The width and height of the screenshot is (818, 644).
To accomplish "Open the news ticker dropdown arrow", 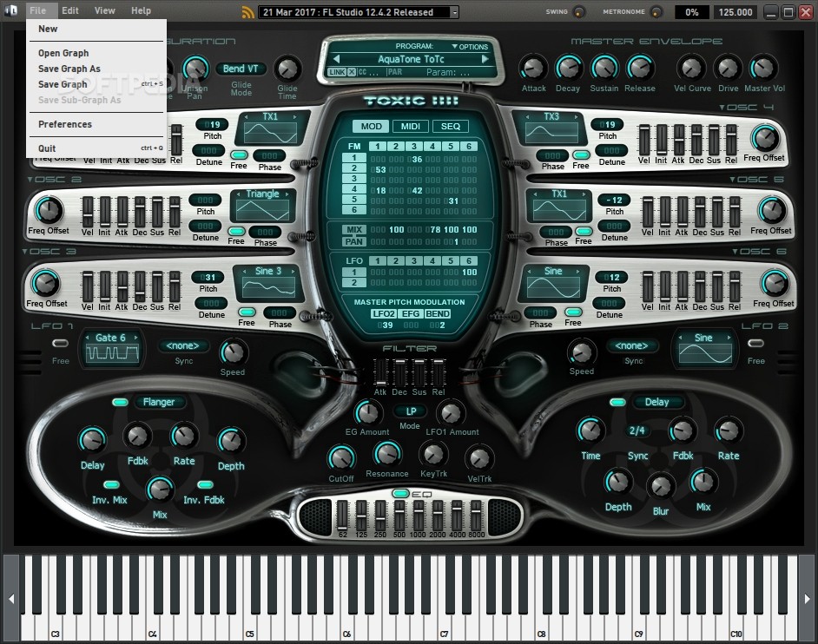I will 454,12.
